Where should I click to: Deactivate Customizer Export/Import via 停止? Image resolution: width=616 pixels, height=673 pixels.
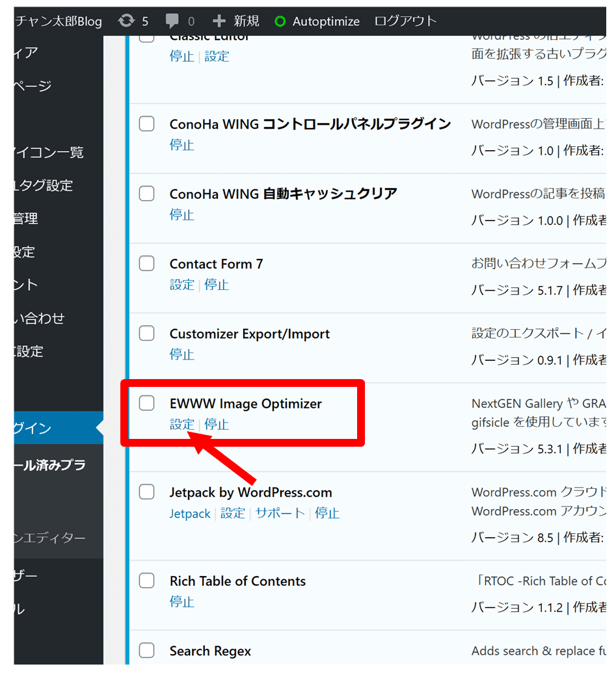[x=181, y=354]
